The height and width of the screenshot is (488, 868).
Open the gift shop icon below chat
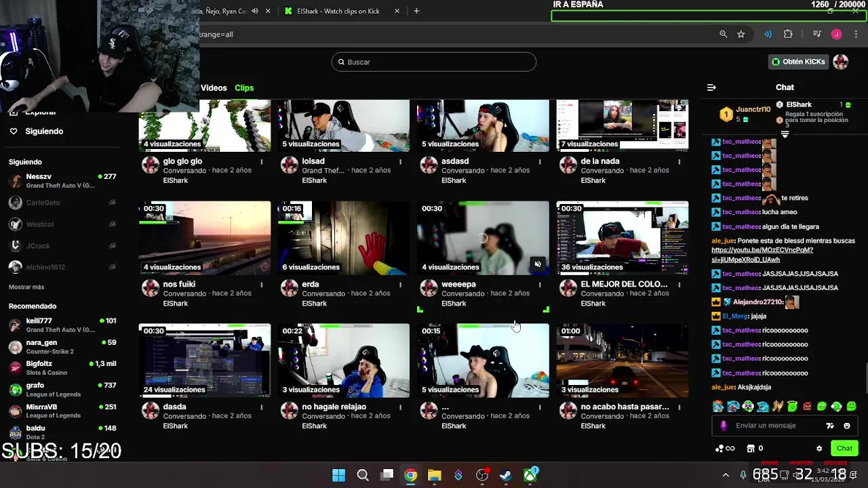tap(751, 449)
